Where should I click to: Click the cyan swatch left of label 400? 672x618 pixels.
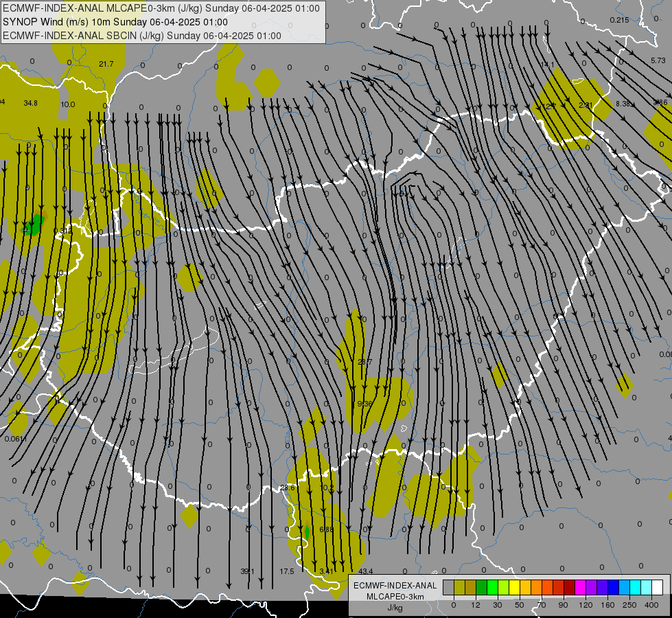635,587
